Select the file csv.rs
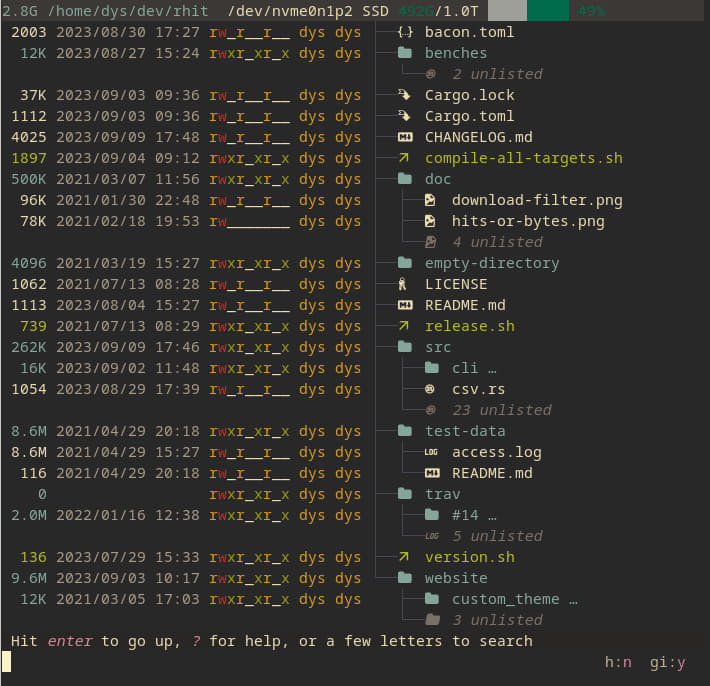 click(478, 389)
